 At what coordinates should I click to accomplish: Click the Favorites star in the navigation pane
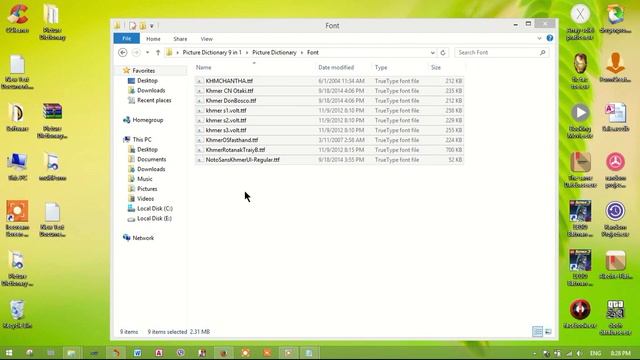(126, 71)
